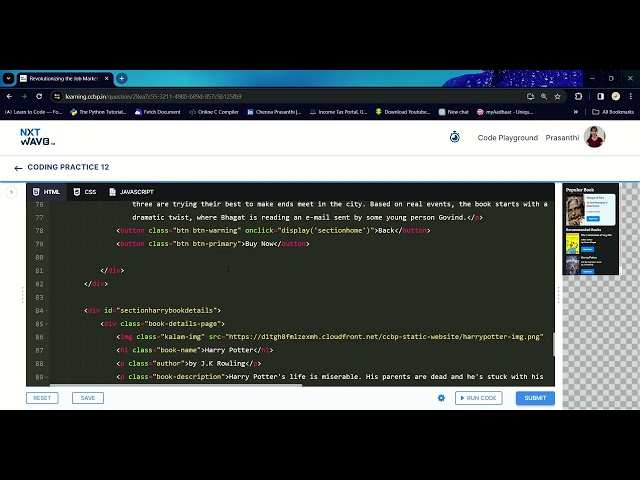Screen dimensions: 640x480
Task: Open the New chat bookmark
Action: point(453,112)
